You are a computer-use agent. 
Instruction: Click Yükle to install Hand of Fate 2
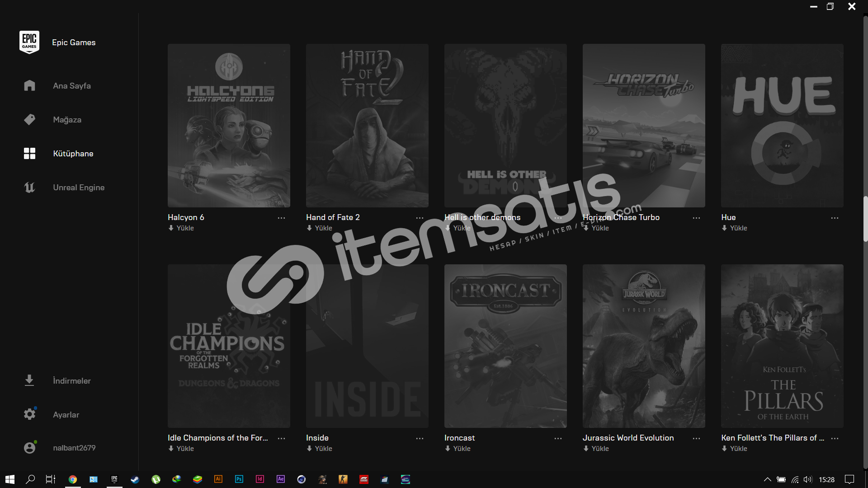click(319, 228)
